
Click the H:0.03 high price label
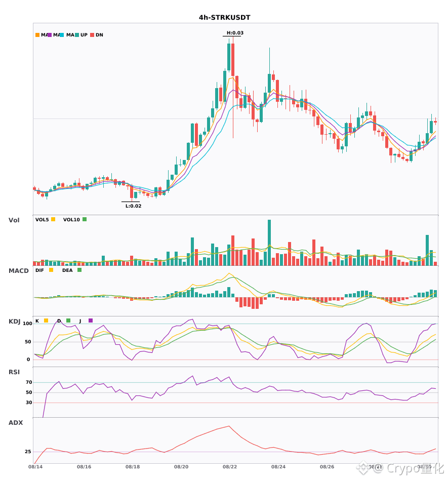click(235, 33)
